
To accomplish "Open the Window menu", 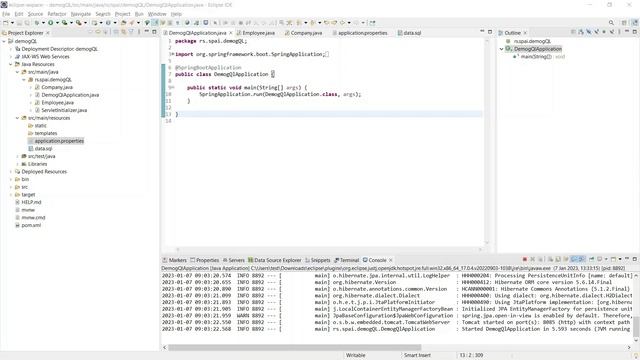I will pos(157,14).
